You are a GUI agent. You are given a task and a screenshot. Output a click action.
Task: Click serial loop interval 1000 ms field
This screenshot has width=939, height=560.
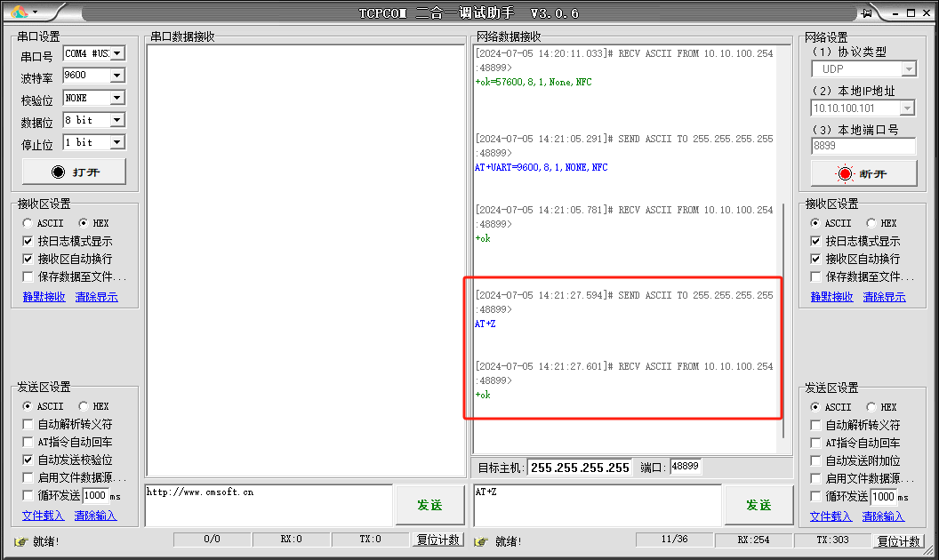click(x=95, y=495)
